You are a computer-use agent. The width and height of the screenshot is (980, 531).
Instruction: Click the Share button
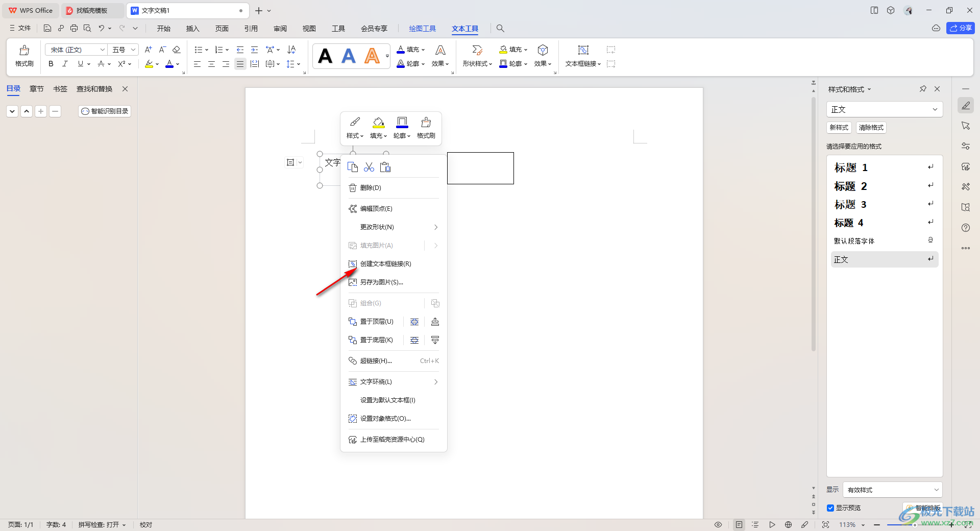click(x=960, y=28)
